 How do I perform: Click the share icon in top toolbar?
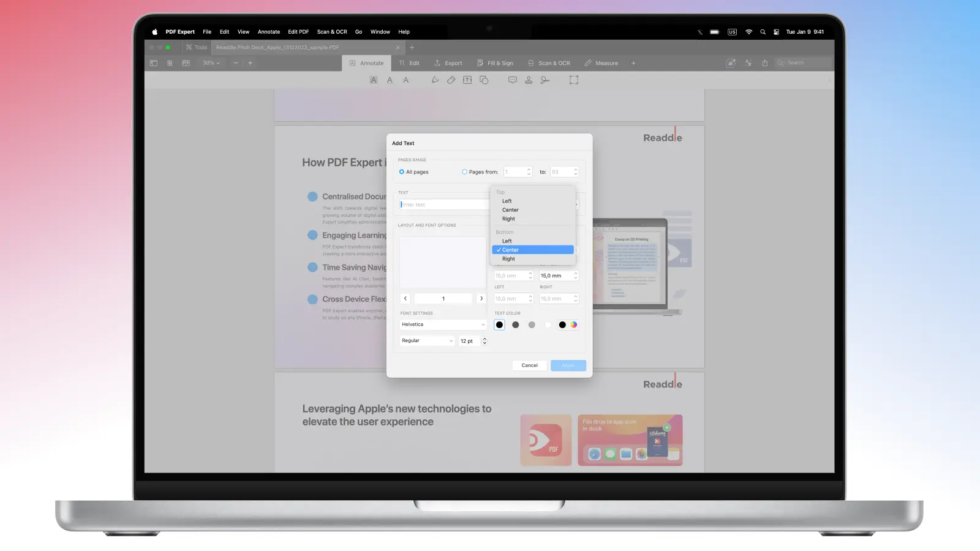[764, 63]
